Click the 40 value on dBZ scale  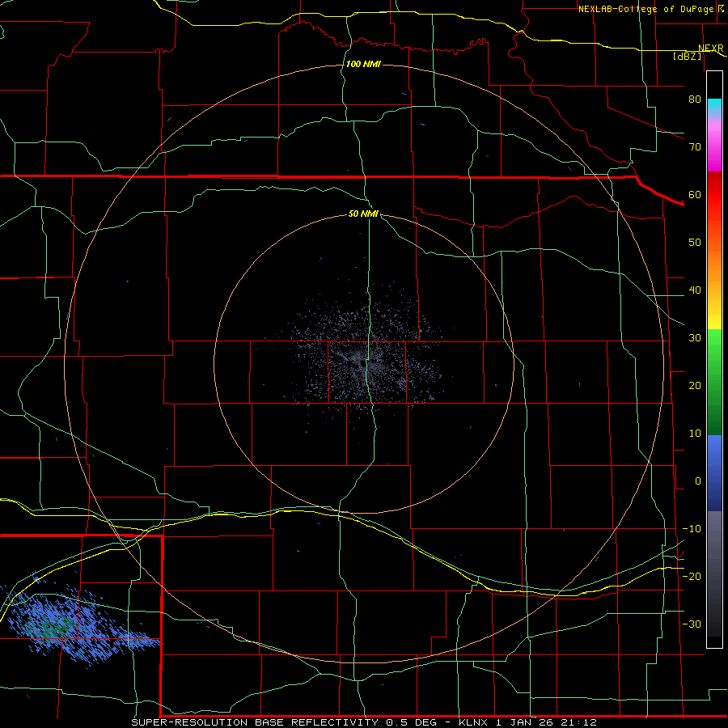tap(695, 290)
